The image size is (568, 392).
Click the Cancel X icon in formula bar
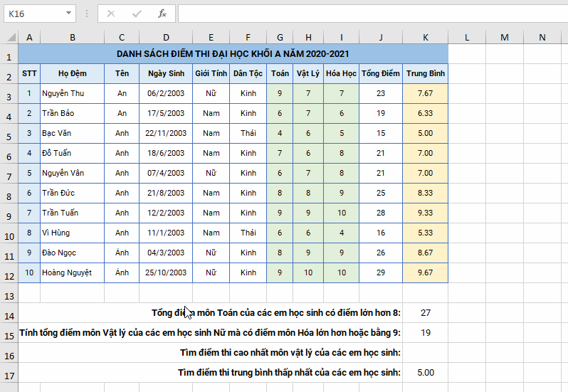click(111, 13)
